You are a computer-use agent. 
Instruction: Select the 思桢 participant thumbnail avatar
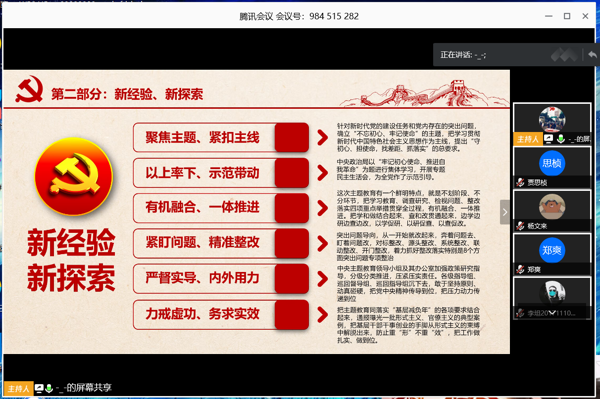point(552,163)
